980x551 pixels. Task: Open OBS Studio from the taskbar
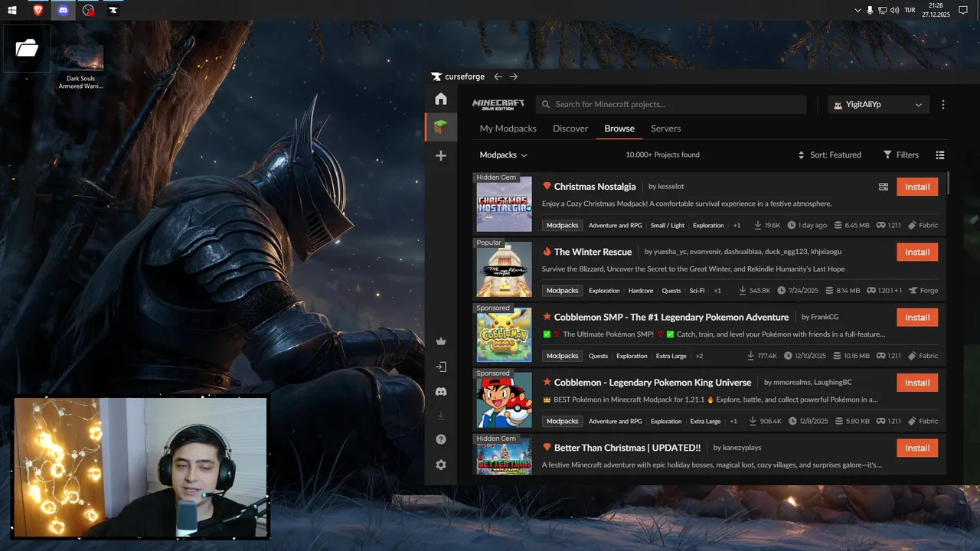pyautogui.click(x=89, y=10)
